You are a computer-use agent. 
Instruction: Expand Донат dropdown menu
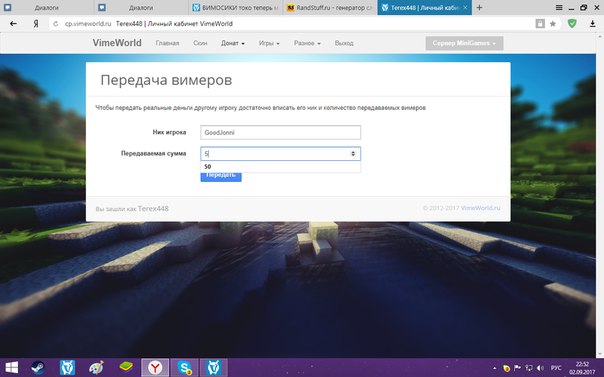click(233, 43)
